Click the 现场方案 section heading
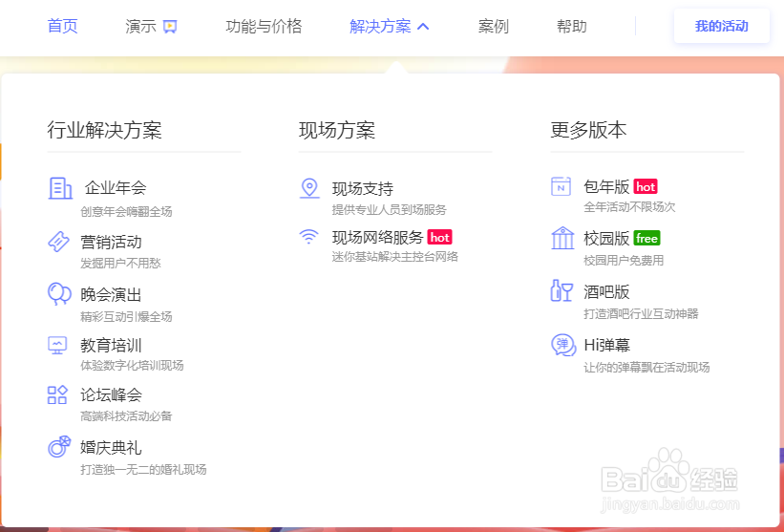This screenshot has width=784, height=532. click(x=337, y=130)
